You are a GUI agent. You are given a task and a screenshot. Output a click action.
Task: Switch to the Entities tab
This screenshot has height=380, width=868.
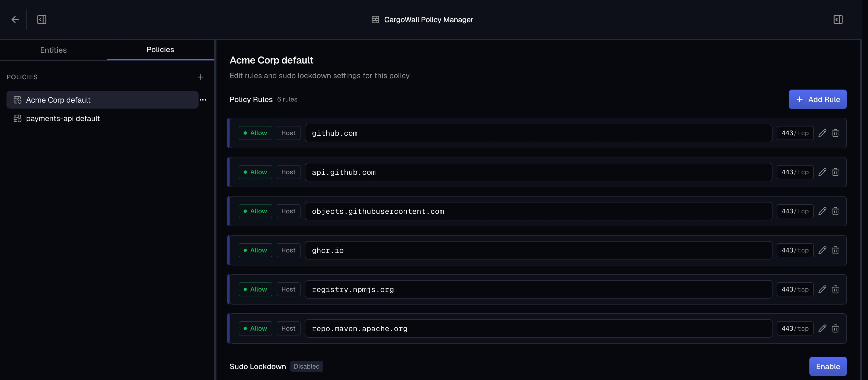tap(53, 50)
